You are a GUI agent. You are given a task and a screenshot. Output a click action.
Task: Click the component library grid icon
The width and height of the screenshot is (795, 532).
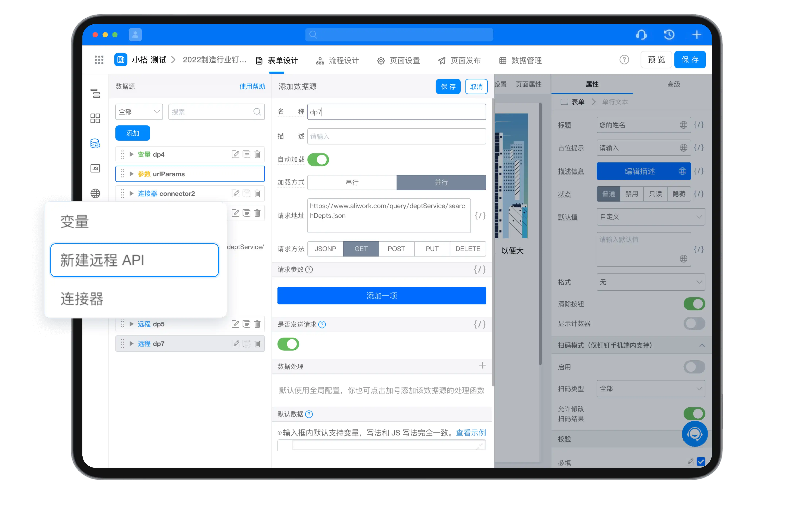pyautogui.click(x=95, y=118)
